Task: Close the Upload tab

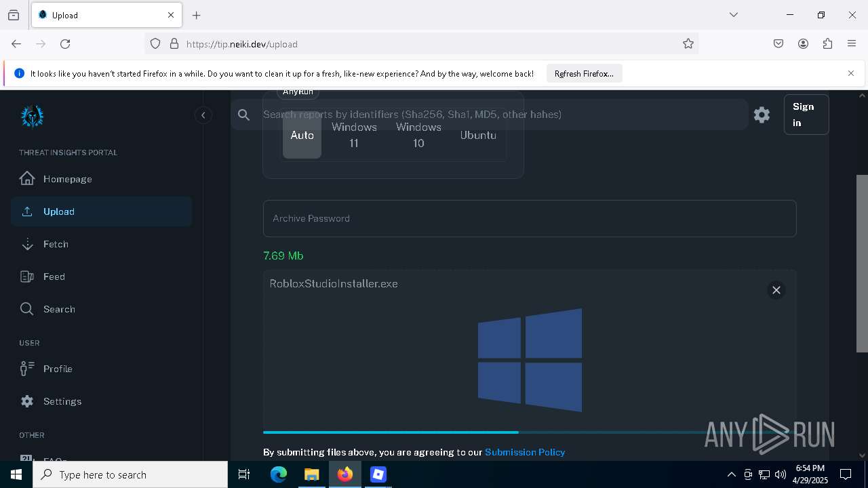Action: [171, 15]
